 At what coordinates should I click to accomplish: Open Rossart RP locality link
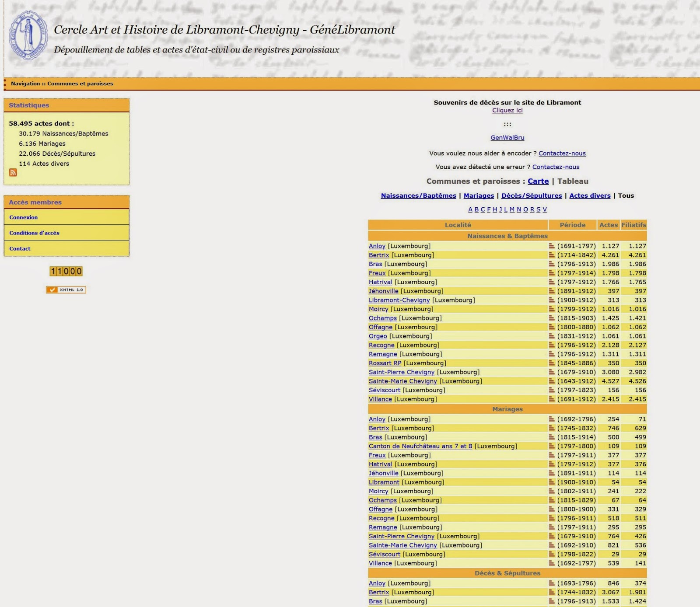coord(385,363)
